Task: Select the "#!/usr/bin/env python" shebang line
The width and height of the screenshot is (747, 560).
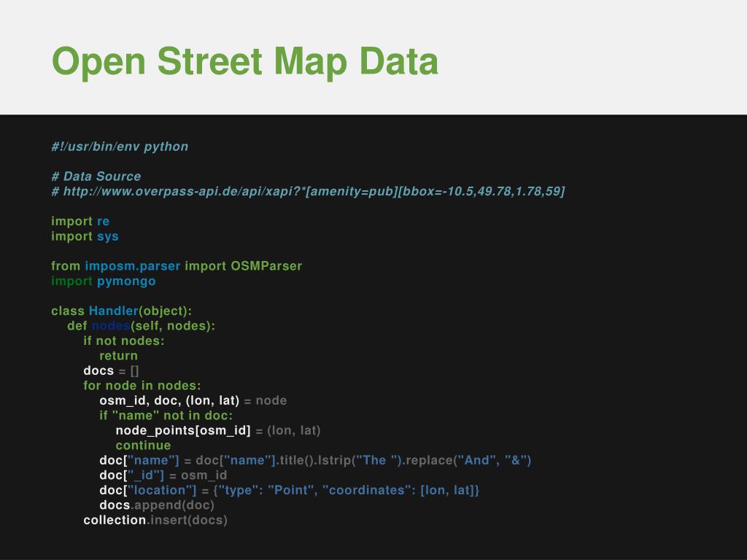Action: (120, 147)
